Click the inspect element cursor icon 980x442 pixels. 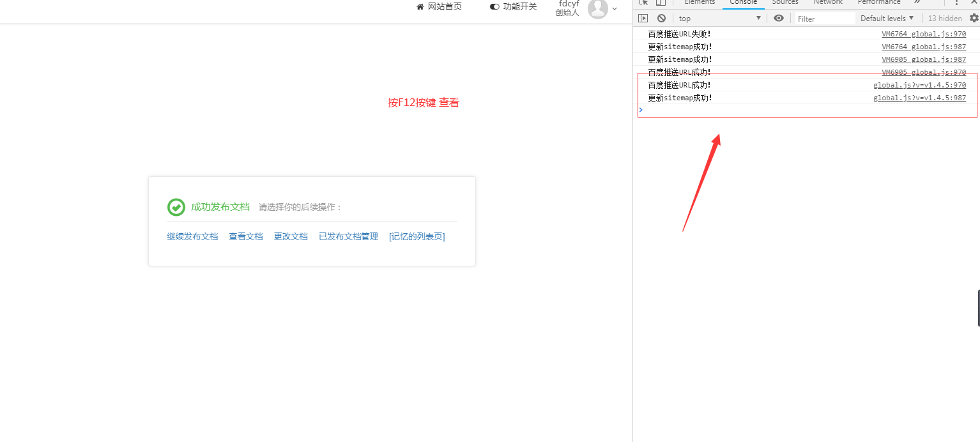click(643, 3)
